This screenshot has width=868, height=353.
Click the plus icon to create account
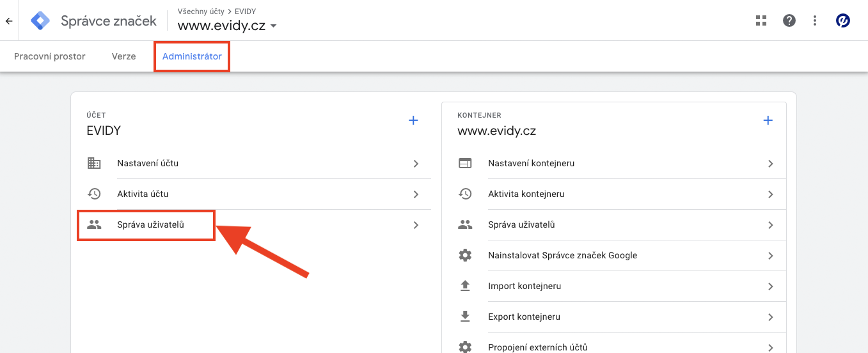click(413, 120)
